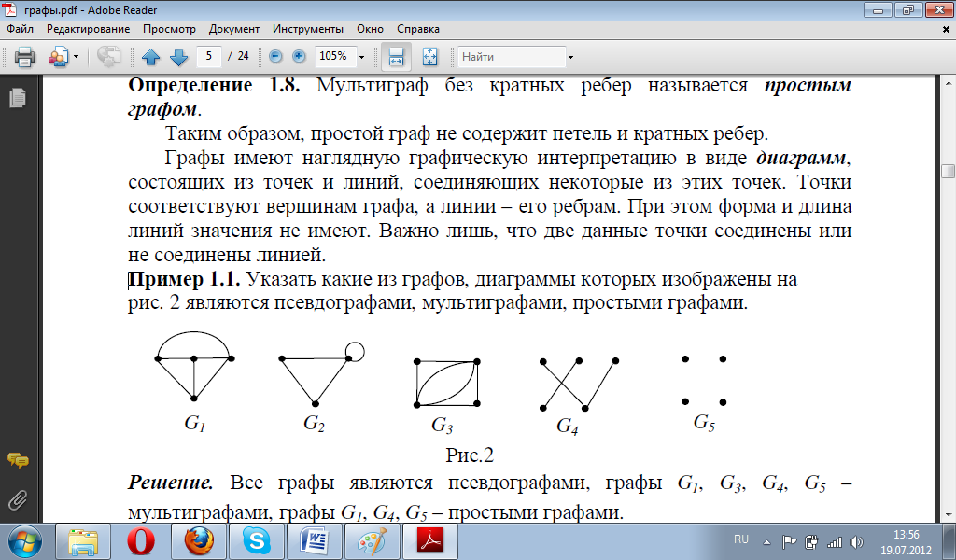Open Windows Explorer from the taskbar
Image resolution: width=956 pixels, height=560 pixels.
click(83, 541)
